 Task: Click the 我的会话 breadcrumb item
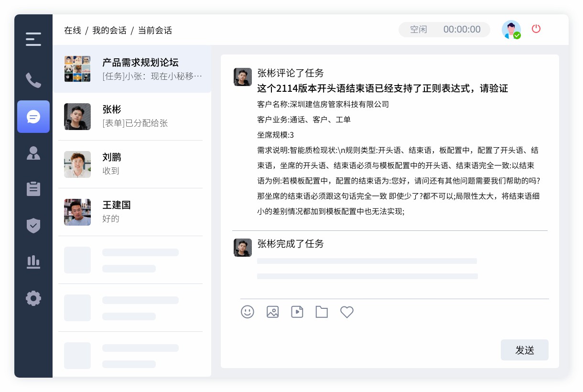click(110, 30)
